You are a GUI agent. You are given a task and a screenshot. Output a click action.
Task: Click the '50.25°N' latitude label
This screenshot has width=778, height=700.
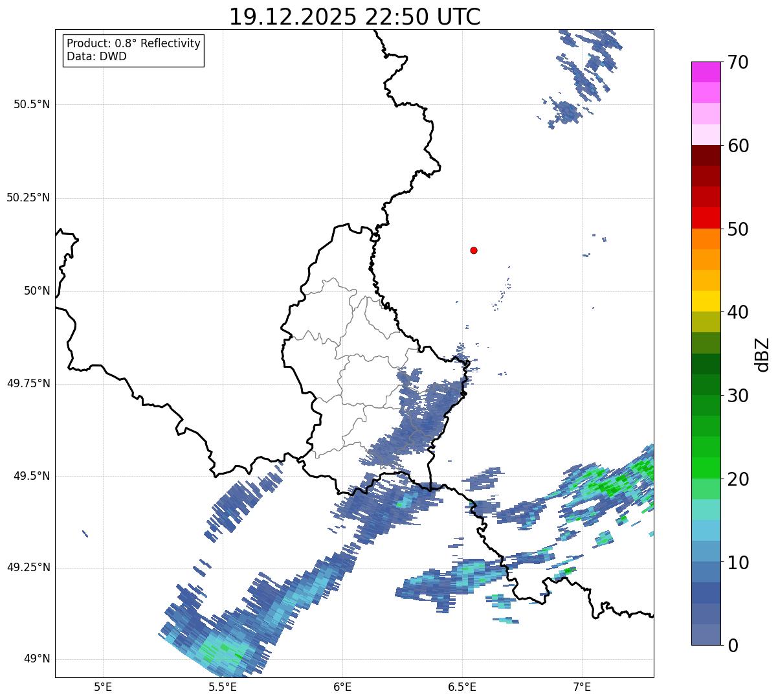(x=28, y=198)
